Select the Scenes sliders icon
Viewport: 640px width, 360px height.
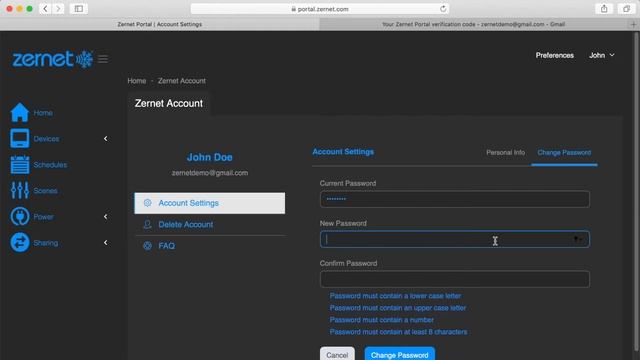20,191
